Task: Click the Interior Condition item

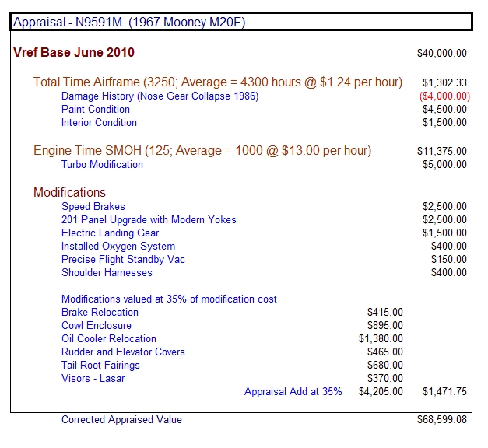Action: tap(99, 123)
